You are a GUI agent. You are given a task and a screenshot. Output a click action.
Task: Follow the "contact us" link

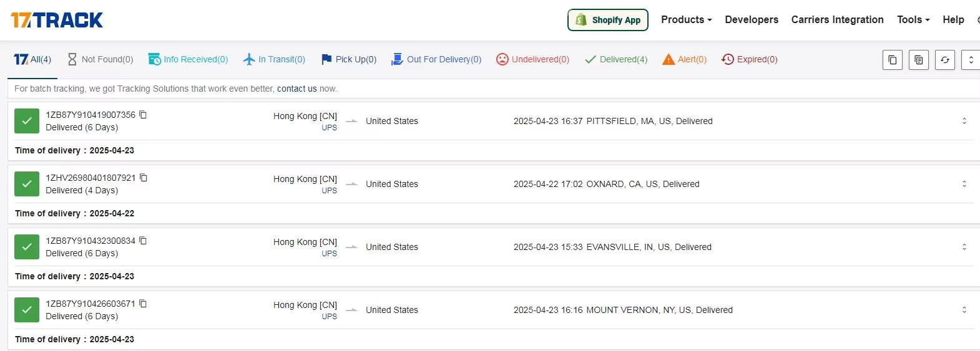pyautogui.click(x=296, y=89)
